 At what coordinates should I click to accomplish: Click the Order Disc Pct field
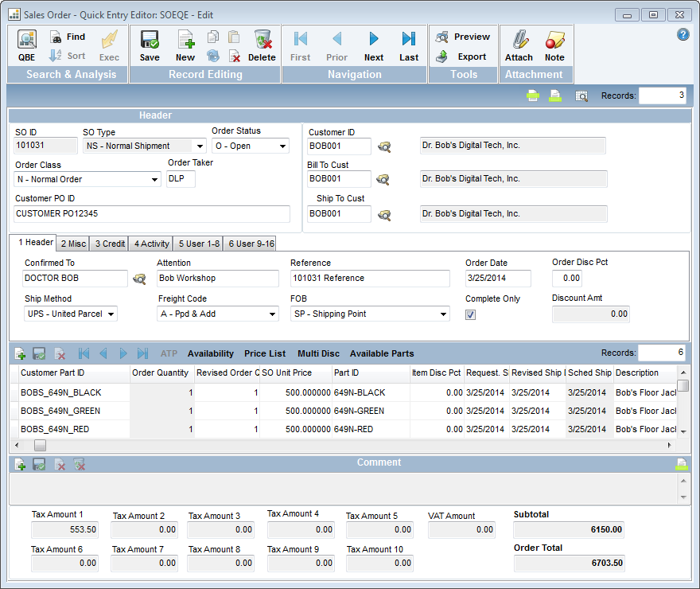[x=567, y=279]
